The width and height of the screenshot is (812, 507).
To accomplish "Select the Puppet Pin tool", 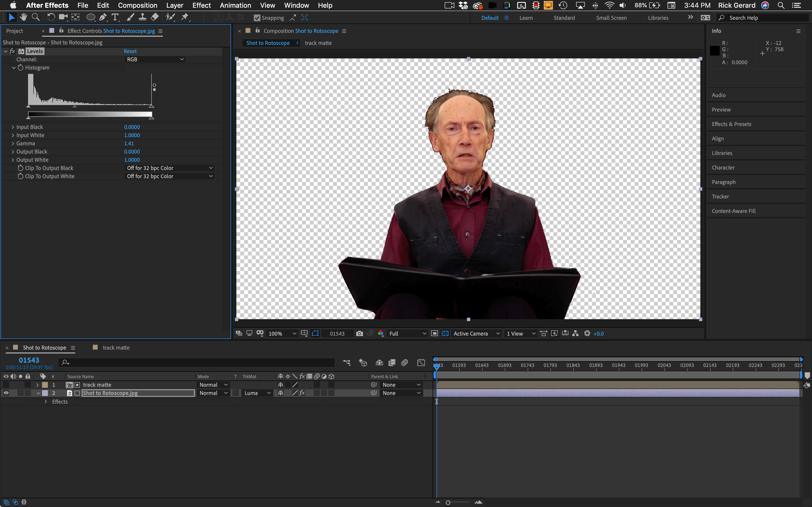I will pyautogui.click(x=185, y=17).
